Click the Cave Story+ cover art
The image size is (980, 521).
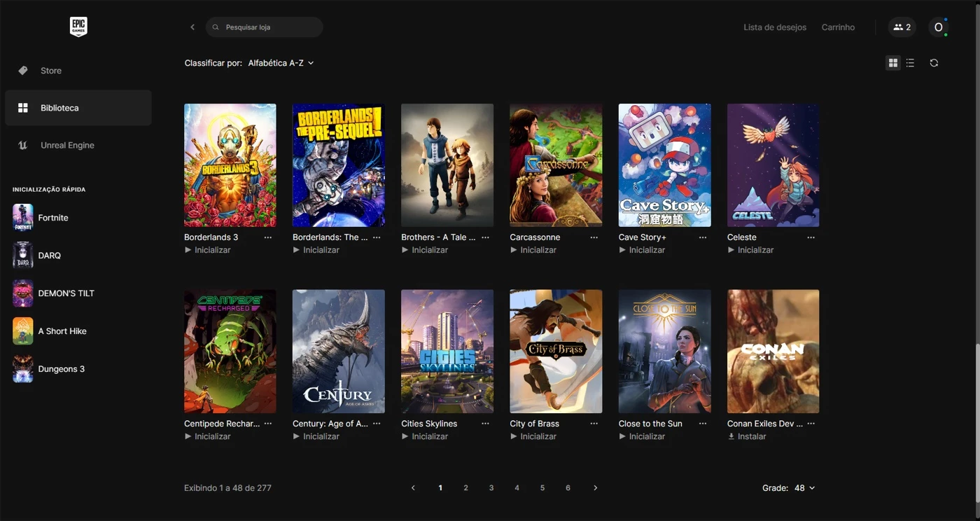tap(664, 165)
